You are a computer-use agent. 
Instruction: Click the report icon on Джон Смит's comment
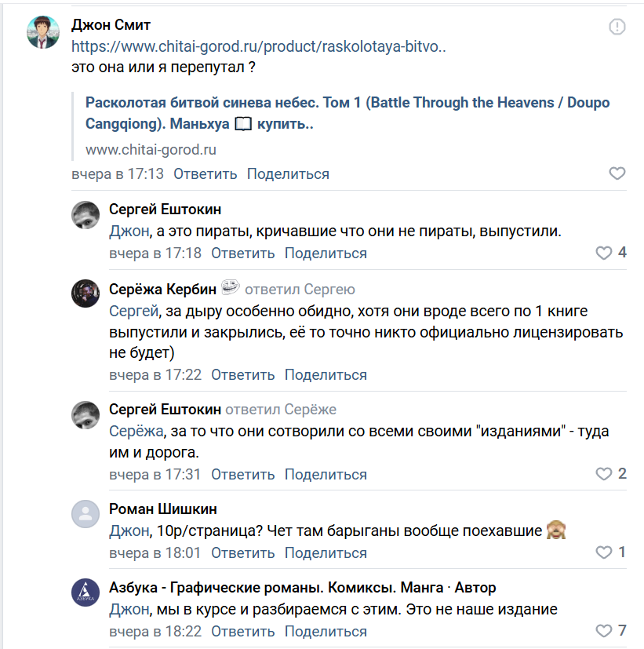pos(617,27)
